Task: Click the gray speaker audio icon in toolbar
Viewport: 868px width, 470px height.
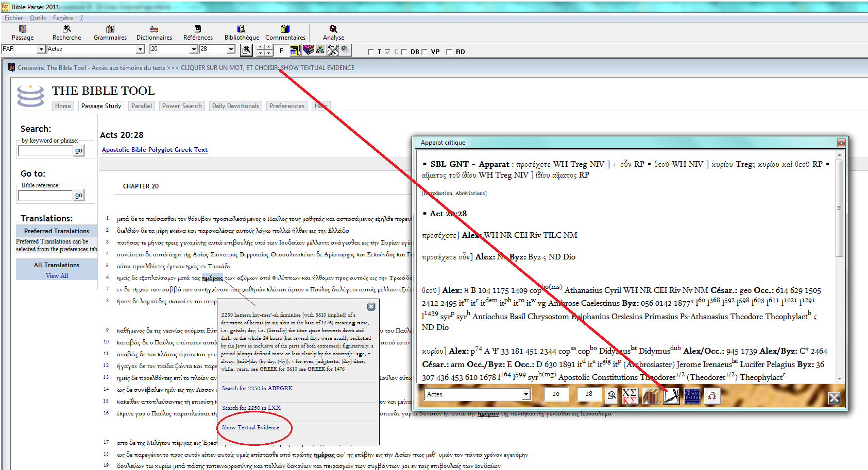Action: (345, 49)
